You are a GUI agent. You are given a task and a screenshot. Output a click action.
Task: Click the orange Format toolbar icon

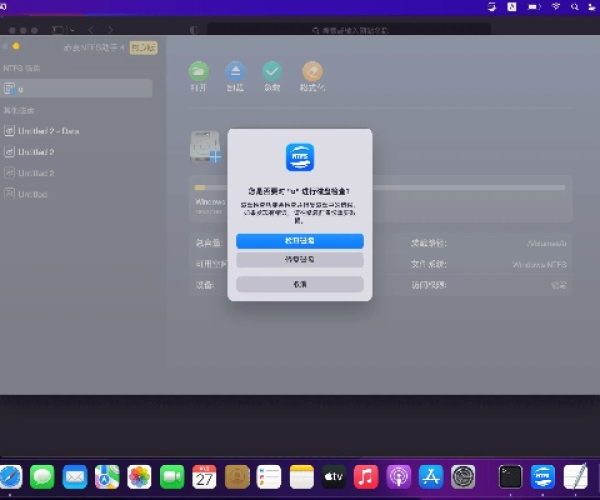(x=312, y=72)
